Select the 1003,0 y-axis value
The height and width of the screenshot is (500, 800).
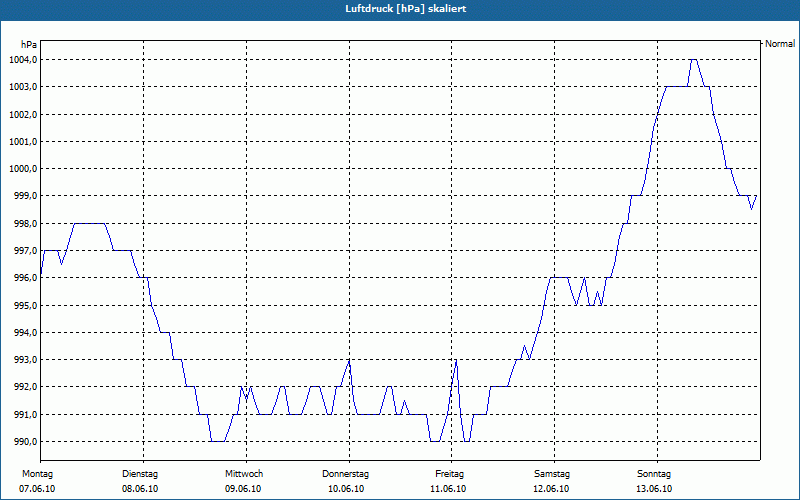pyautogui.click(x=22, y=87)
